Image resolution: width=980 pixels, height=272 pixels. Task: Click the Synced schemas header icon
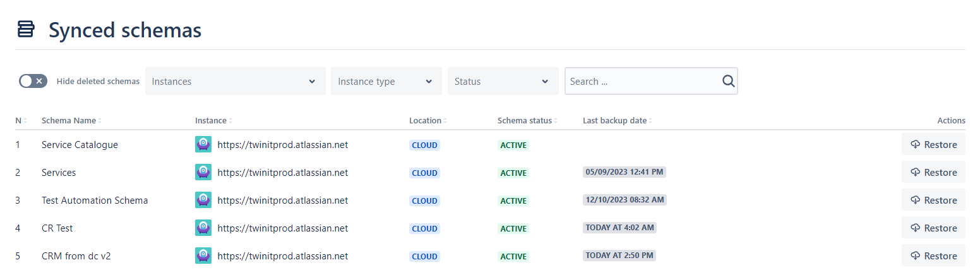[26, 29]
